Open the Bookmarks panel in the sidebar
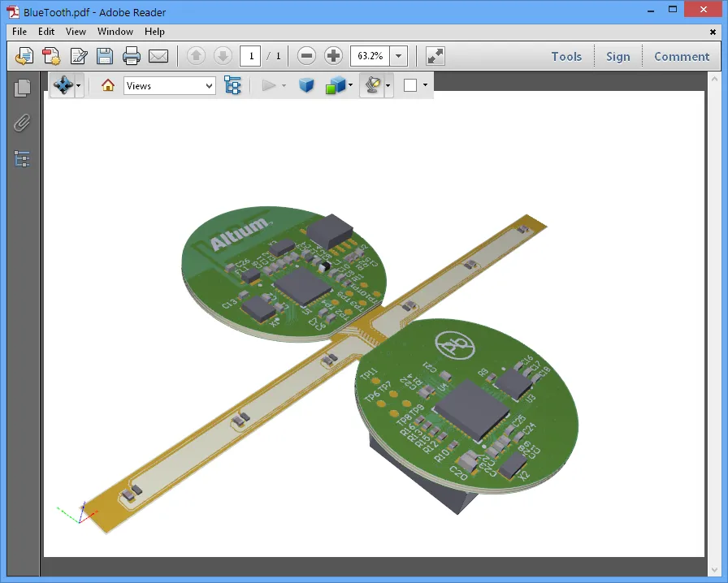 point(21,159)
